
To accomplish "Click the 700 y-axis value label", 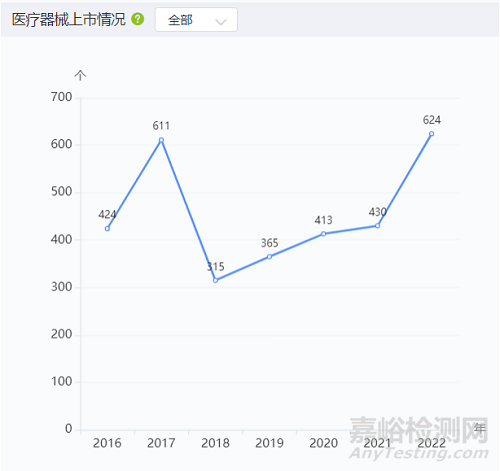I will 61,97.
